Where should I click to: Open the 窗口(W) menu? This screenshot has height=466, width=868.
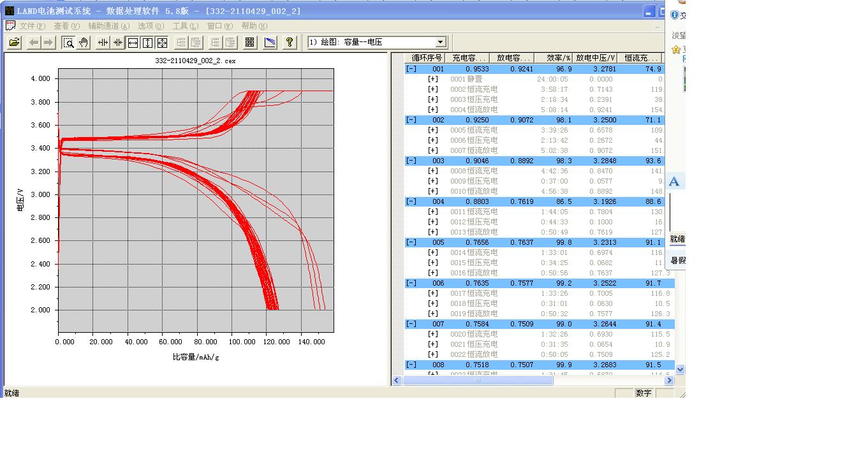[220, 26]
